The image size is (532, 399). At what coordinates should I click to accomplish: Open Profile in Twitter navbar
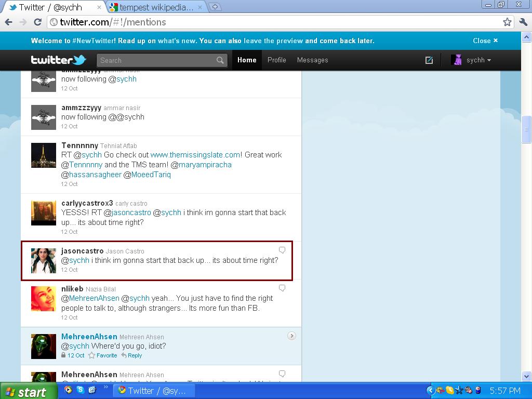tap(276, 60)
